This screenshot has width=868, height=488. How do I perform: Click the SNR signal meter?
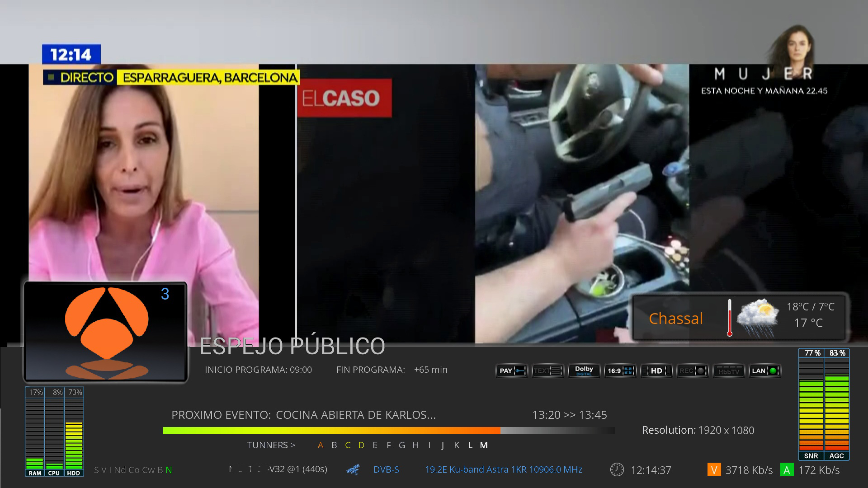[x=811, y=404]
